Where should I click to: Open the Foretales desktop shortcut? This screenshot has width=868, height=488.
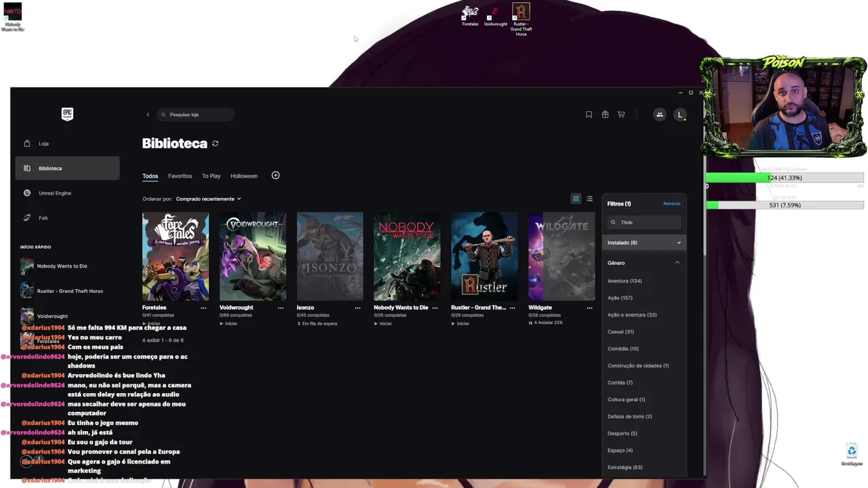coord(470,16)
